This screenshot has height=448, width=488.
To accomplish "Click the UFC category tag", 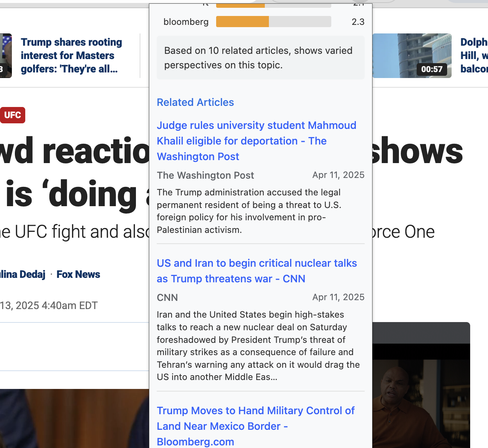I will [x=13, y=115].
